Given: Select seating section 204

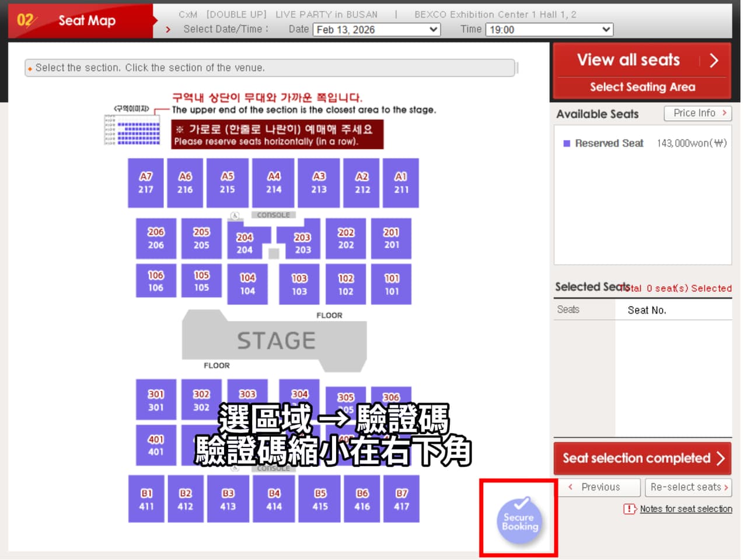Looking at the screenshot, I should coord(245,243).
